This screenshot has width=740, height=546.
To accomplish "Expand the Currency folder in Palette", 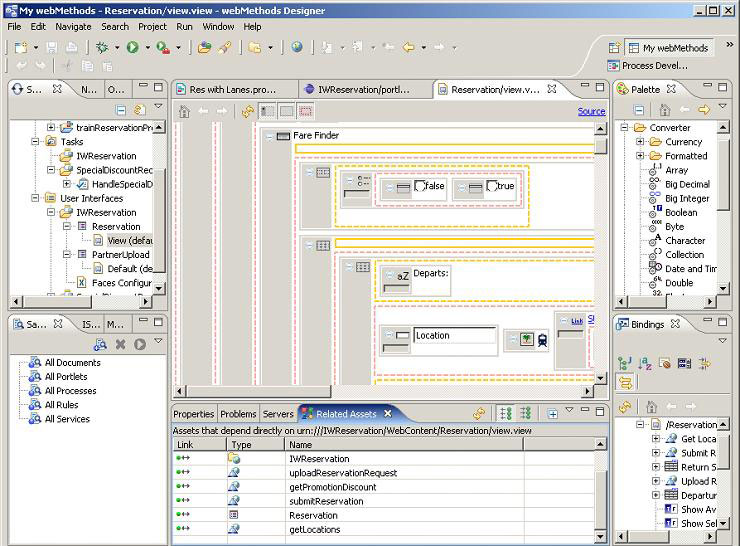I will 641,142.
